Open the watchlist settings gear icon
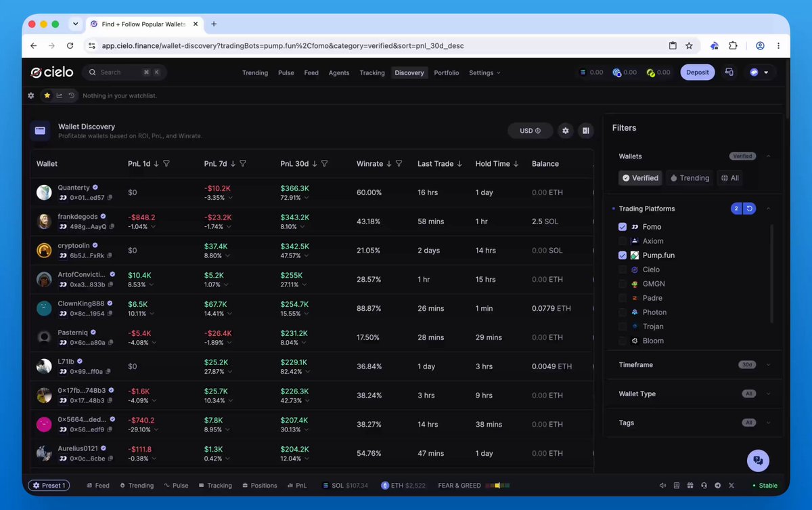This screenshot has width=812, height=510. click(x=31, y=95)
